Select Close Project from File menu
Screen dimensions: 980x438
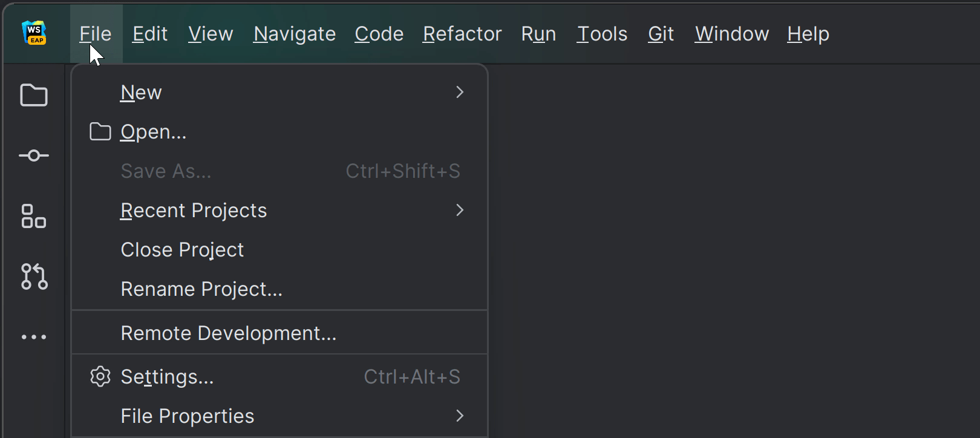[182, 250]
